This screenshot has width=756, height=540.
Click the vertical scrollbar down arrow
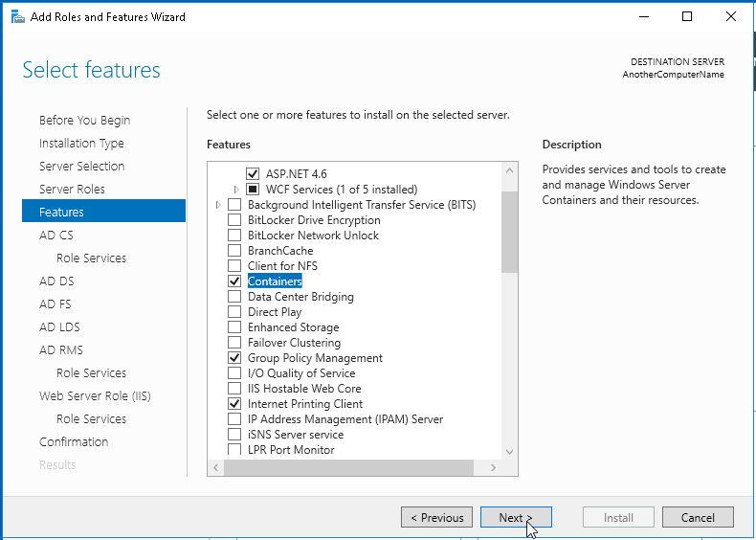(x=509, y=452)
